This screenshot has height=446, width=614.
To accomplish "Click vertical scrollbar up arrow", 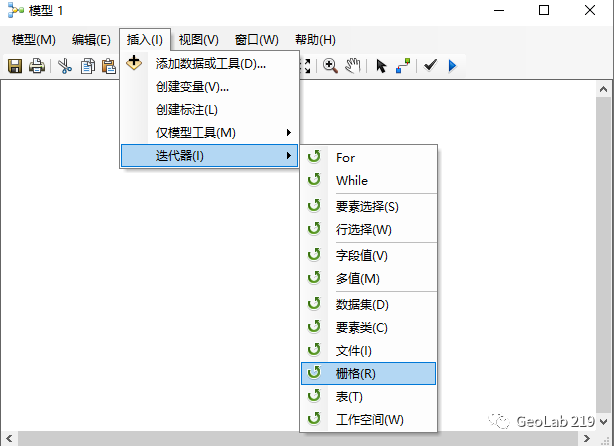I will (603, 89).
